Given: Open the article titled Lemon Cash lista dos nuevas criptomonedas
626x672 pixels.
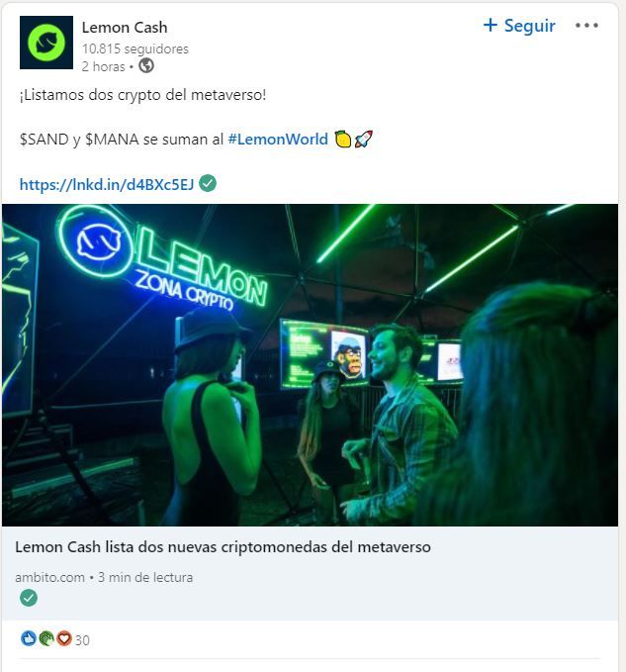Looking at the screenshot, I should [x=223, y=547].
